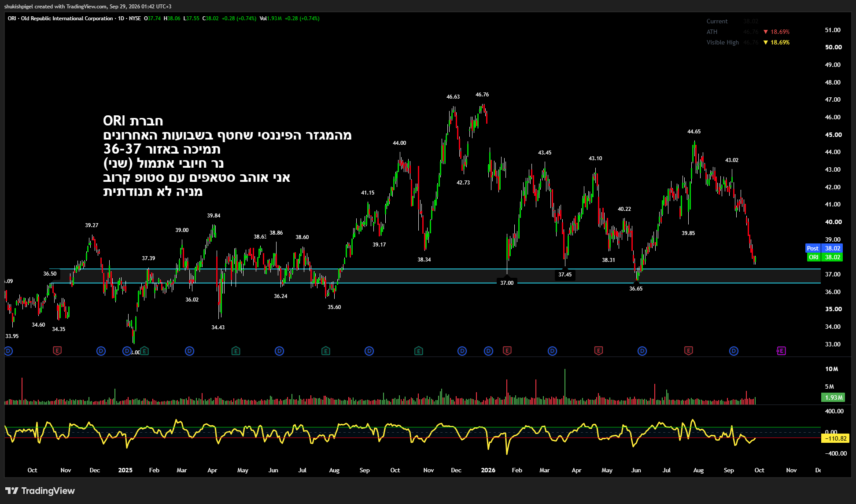856x504 pixels.
Task: Open the upcoming magenta earnings marker in October 2026
Action: point(781,351)
